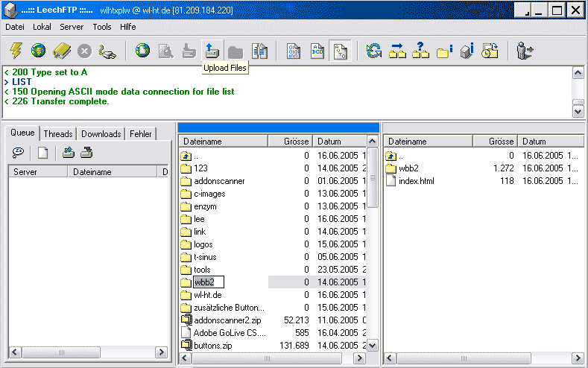588x368 pixels.
Task: Click the blank page icon in Queue toolbar
Action: [x=42, y=153]
